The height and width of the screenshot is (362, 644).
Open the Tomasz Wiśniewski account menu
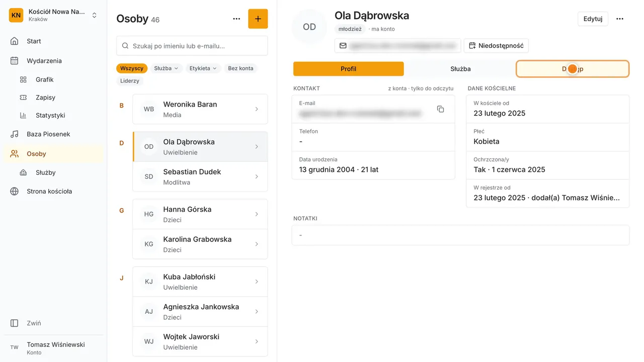click(53, 348)
